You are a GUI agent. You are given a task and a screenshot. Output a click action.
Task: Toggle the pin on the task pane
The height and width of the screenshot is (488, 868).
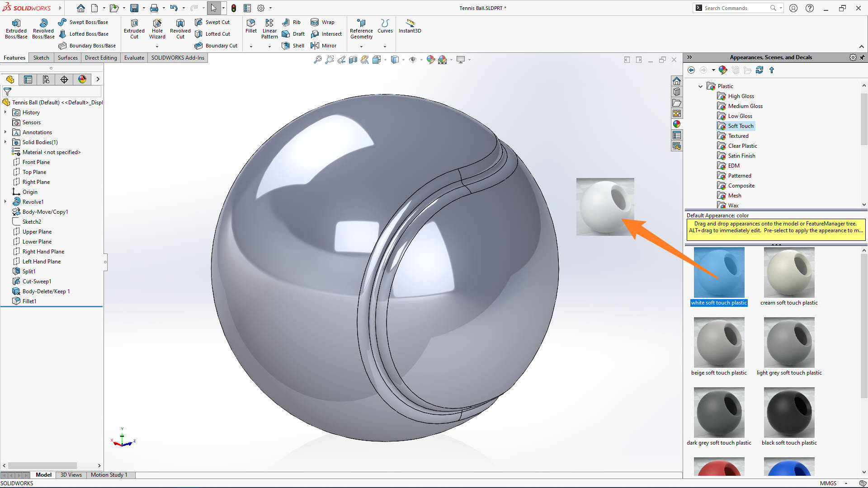tap(863, 57)
